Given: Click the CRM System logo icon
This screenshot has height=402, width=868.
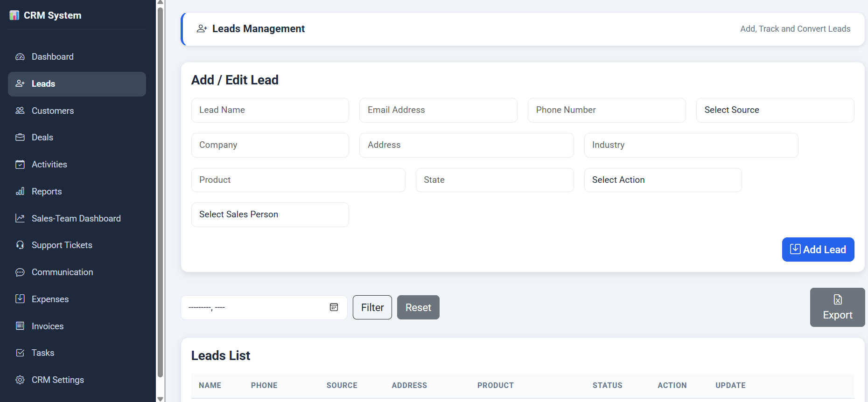Looking at the screenshot, I should [14, 15].
